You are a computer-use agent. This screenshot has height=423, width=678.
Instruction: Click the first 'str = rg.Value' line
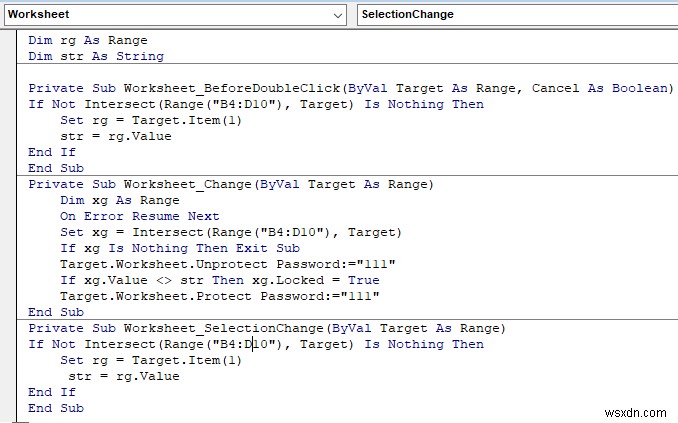(116, 136)
